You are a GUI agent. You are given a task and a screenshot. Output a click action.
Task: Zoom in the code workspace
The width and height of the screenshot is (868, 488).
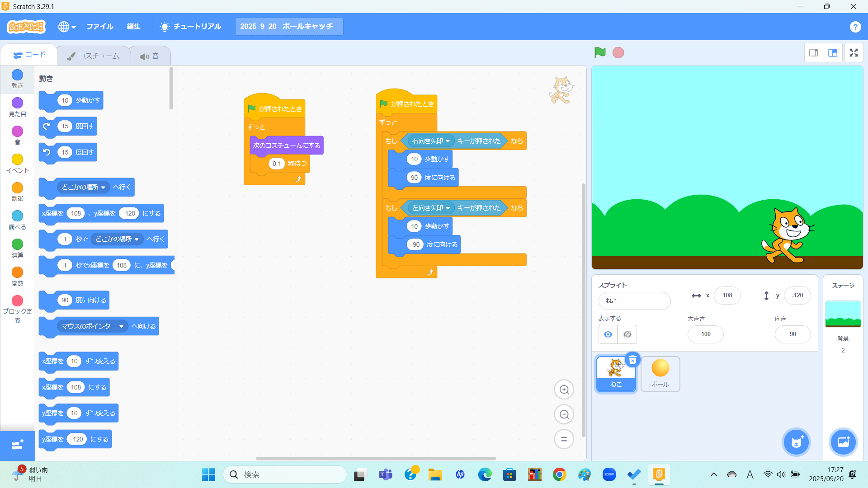[564, 389]
